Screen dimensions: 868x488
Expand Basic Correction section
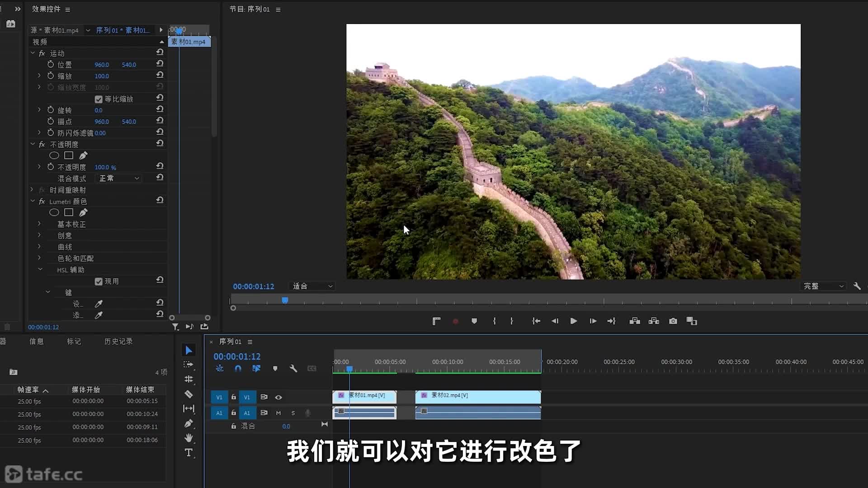click(x=39, y=224)
